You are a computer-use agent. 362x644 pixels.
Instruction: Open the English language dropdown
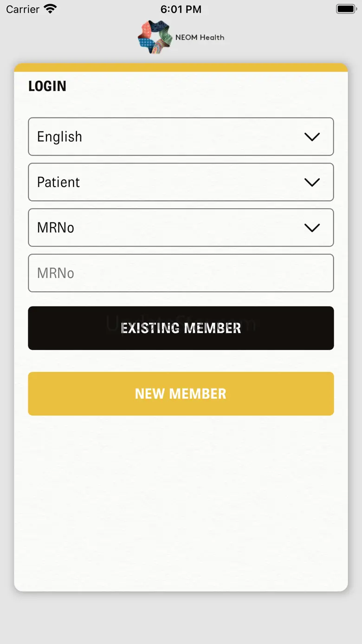click(x=181, y=137)
